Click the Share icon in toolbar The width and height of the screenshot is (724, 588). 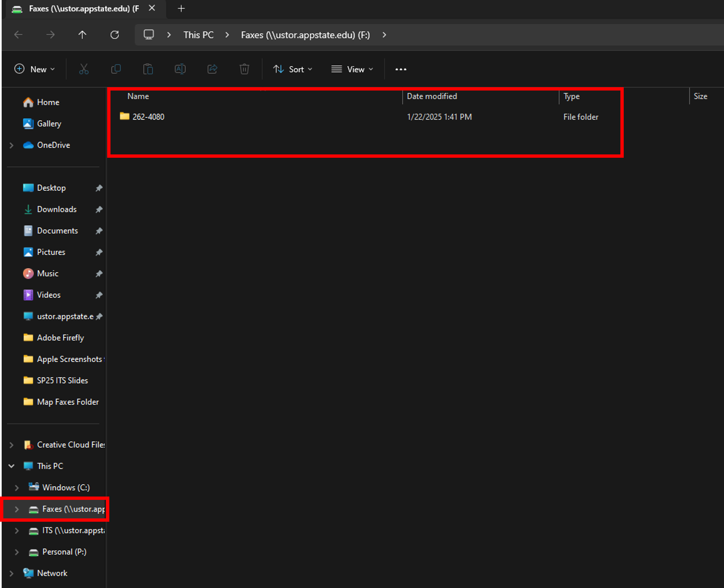pos(212,69)
